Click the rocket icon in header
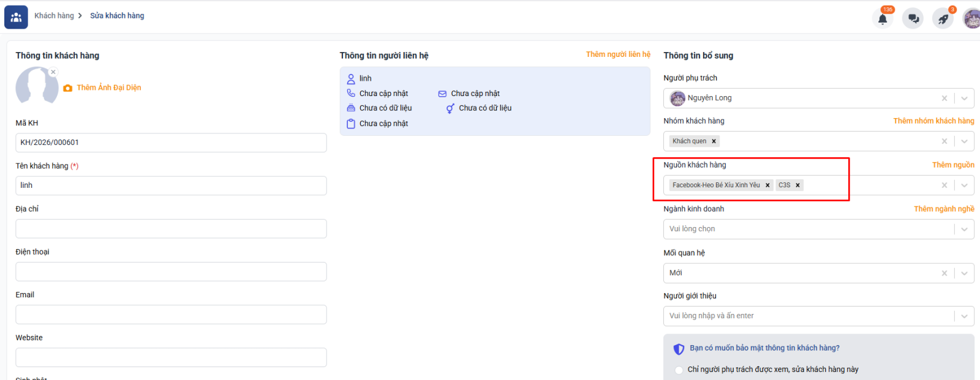Viewport: 980px width, 380px height. click(x=943, y=19)
